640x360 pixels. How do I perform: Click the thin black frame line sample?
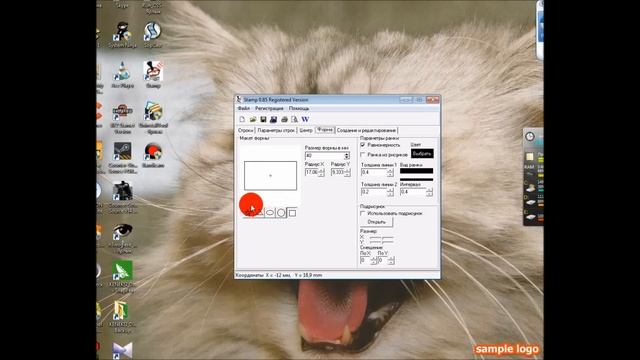coord(416,179)
